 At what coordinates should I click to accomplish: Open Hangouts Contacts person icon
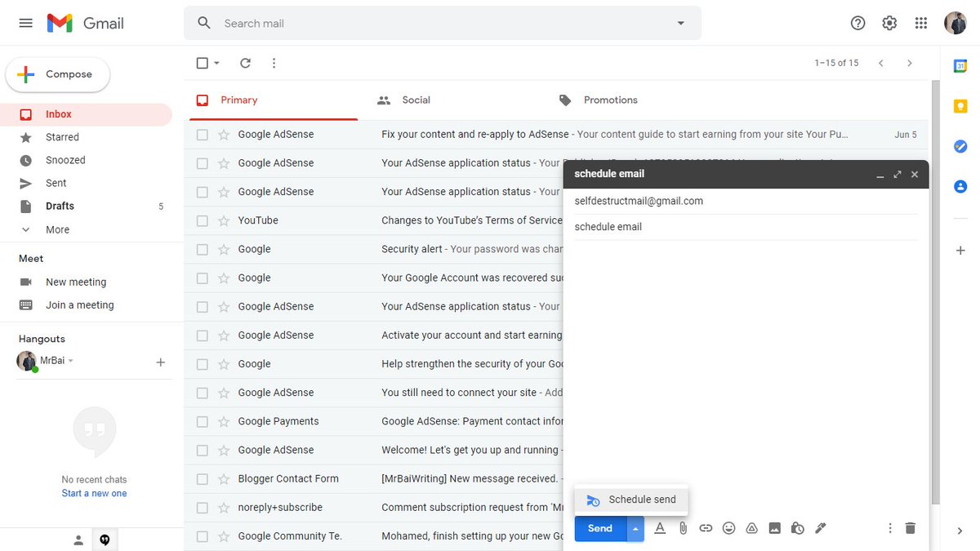[x=78, y=540]
